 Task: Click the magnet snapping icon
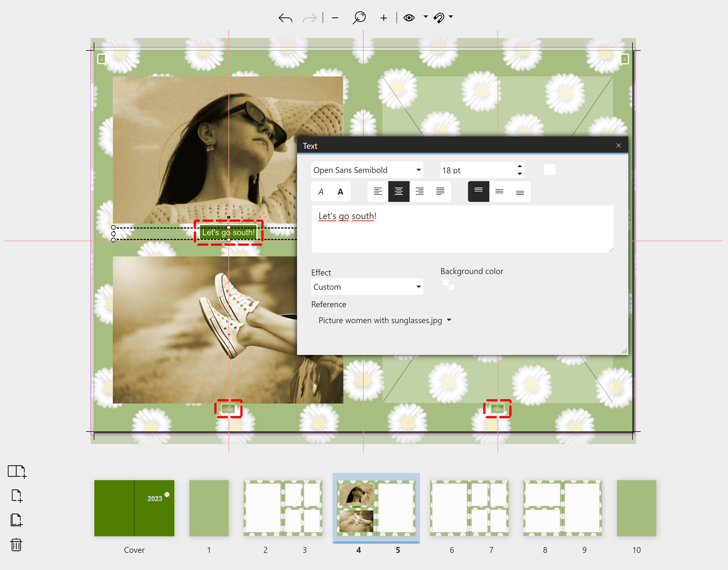pos(439,18)
